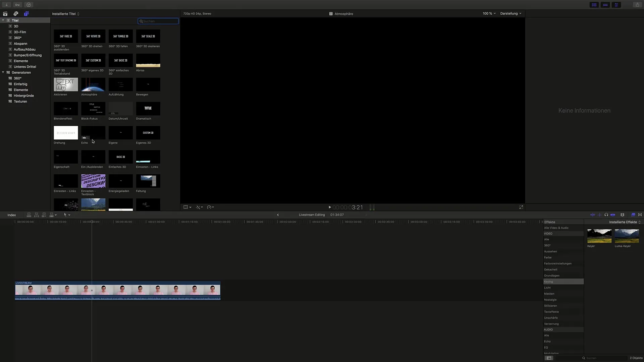This screenshot has width=644, height=362.
Task: Select the Hintergründe generator category
Action: point(23,96)
